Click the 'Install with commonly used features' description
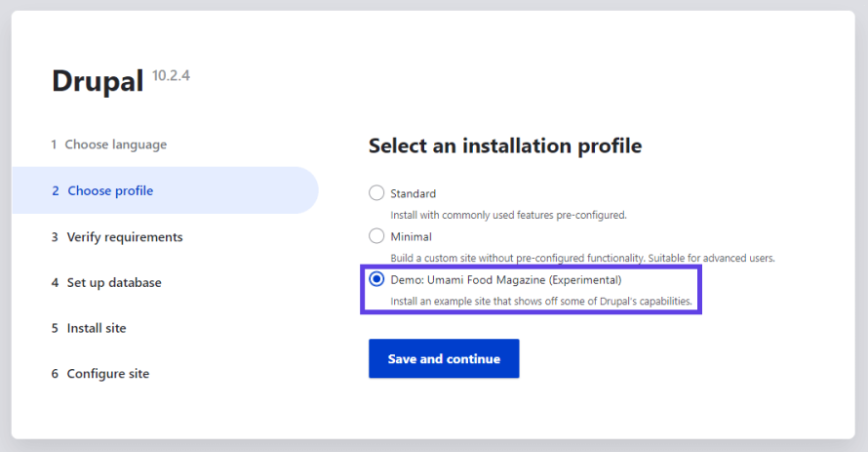 [508, 215]
